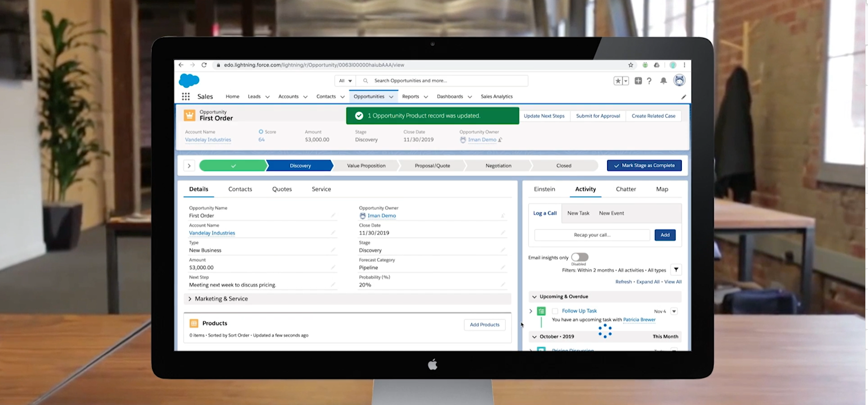868x405 pixels.
Task: Open the Vandelay Industries account link
Action: [x=212, y=233]
